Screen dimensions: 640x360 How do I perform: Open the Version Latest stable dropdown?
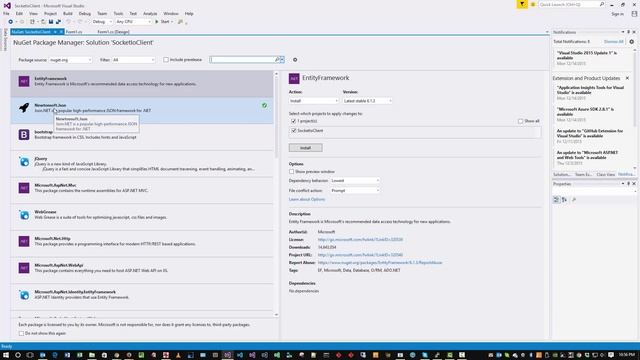click(x=367, y=101)
